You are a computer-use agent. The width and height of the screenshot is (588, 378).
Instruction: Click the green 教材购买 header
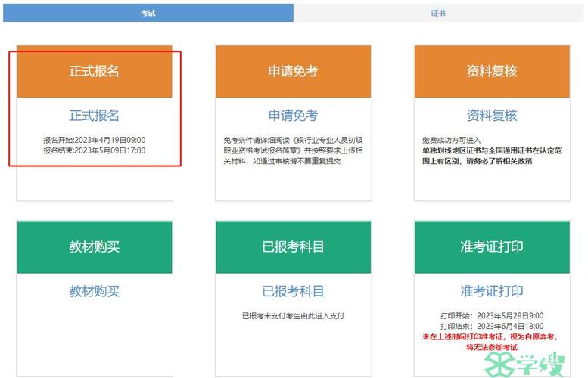coord(95,247)
